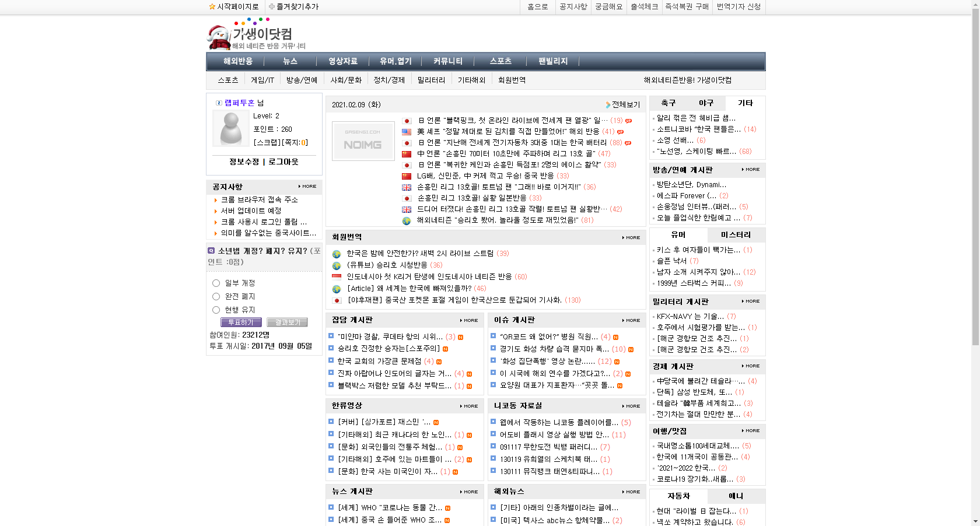980x526 pixels.
Task: Switch to the 미스터리 tab
Action: pos(736,235)
